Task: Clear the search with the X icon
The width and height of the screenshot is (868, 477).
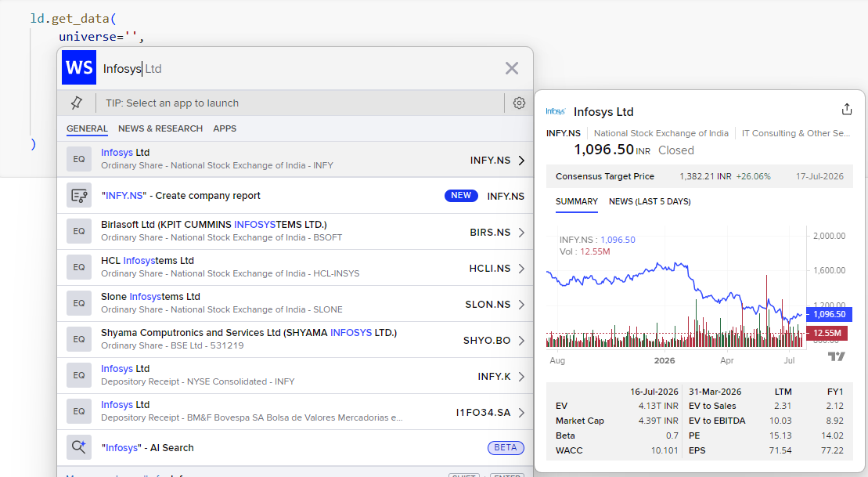Action: [x=512, y=68]
